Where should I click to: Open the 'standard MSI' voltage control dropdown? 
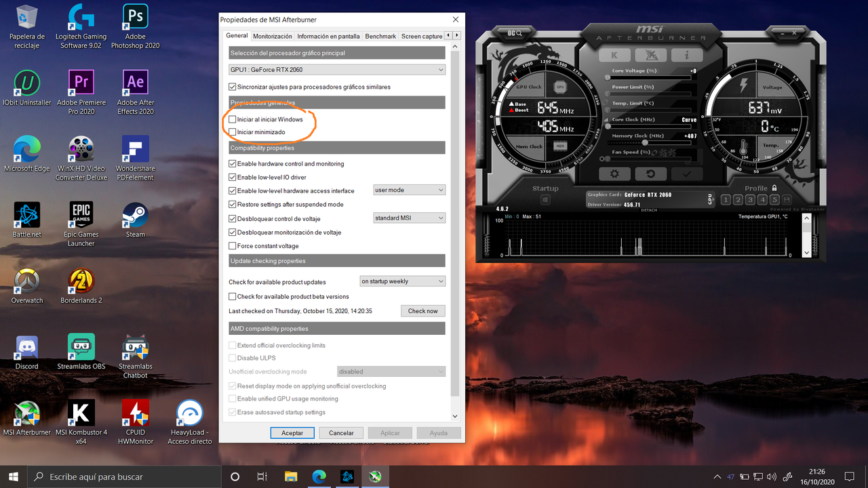click(x=409, y=218)
